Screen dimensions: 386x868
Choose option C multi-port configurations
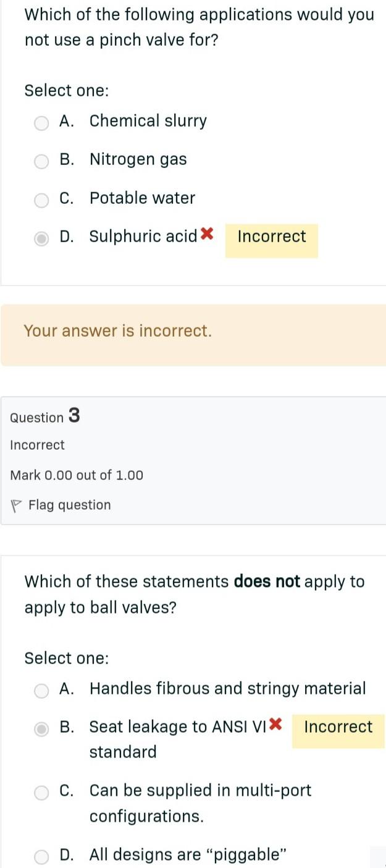pyautogui.click(x=41, y=793)
